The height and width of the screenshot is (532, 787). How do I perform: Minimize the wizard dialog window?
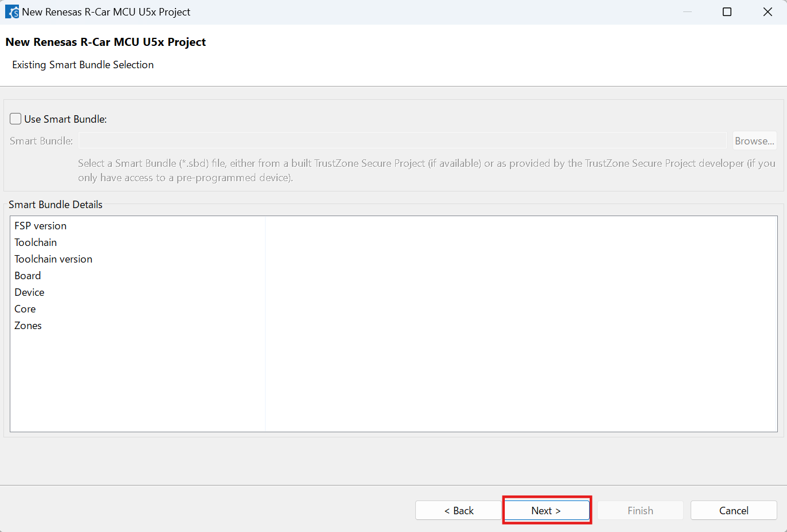click(x=687, y=12)
